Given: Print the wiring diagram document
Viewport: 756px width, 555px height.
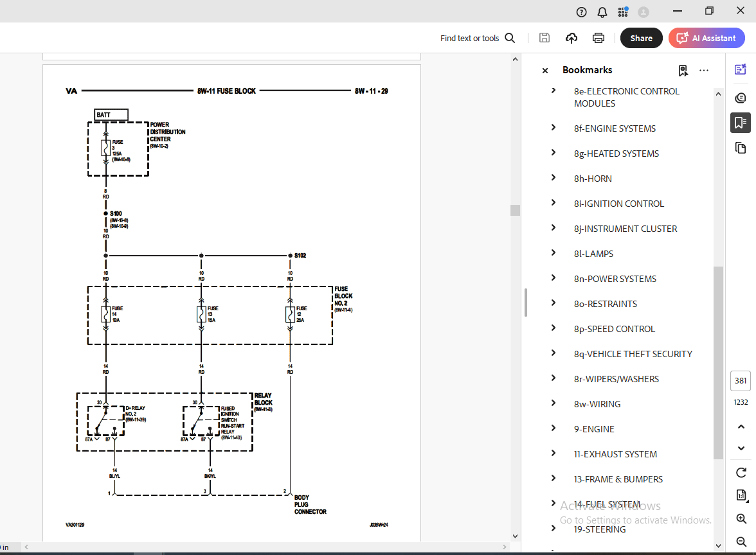Looking at the screenshot, I should click(598, 38).
